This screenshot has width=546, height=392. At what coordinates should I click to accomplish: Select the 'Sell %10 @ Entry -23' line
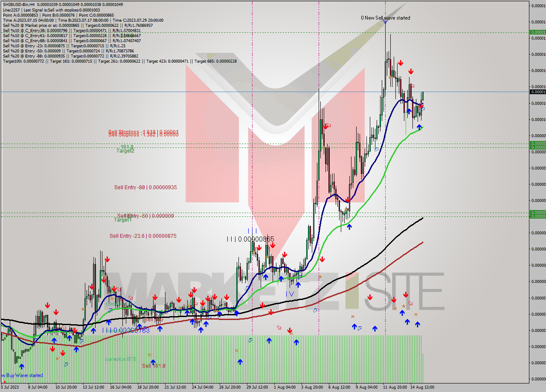click(x=64, y=46)
